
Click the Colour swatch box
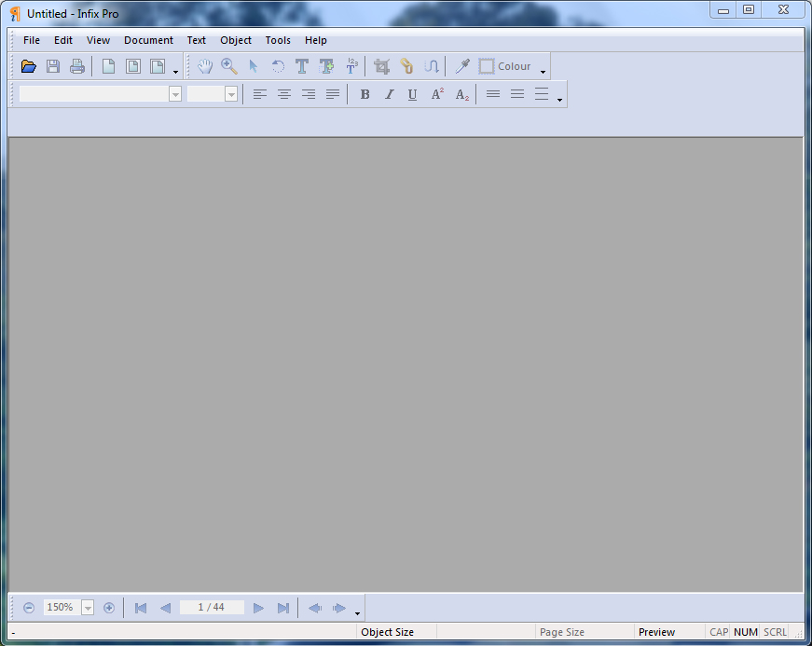[x=487, y=66]
